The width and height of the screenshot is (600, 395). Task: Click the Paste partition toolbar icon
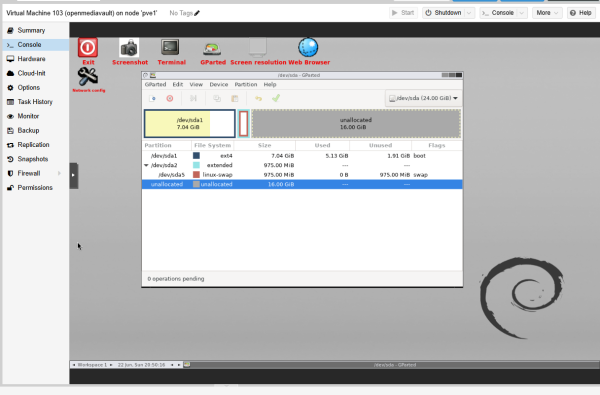(x=235, y=98)
